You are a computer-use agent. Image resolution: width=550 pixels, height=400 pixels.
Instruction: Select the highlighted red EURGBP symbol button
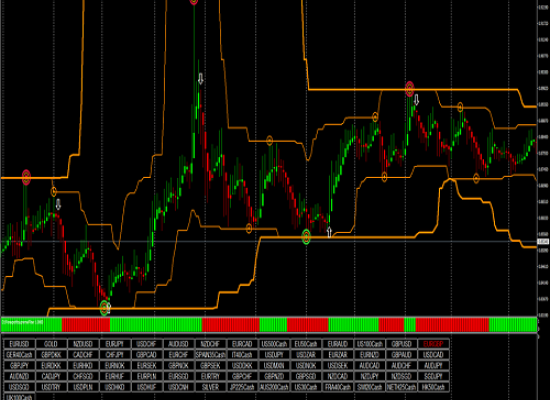[x=433, y=344]
